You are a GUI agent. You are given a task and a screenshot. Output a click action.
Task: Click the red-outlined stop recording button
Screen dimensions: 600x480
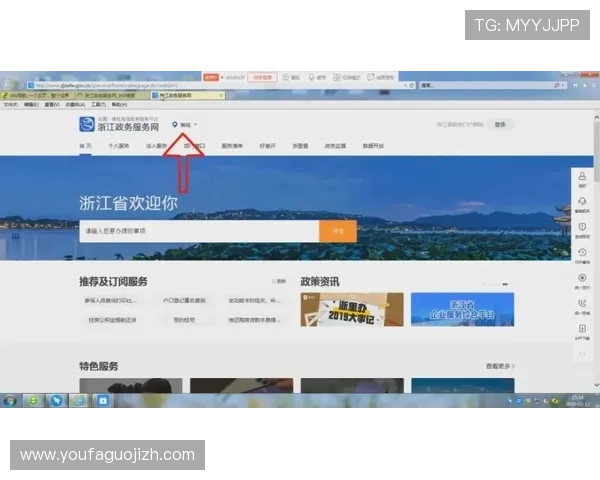pos(262,77)
